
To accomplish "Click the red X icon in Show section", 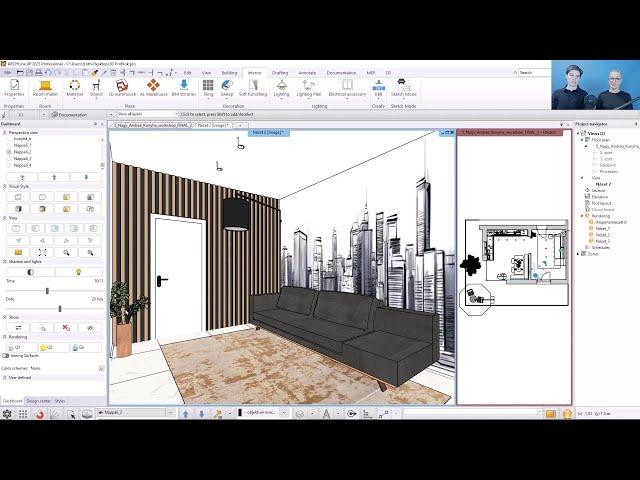I will point(66,328).
